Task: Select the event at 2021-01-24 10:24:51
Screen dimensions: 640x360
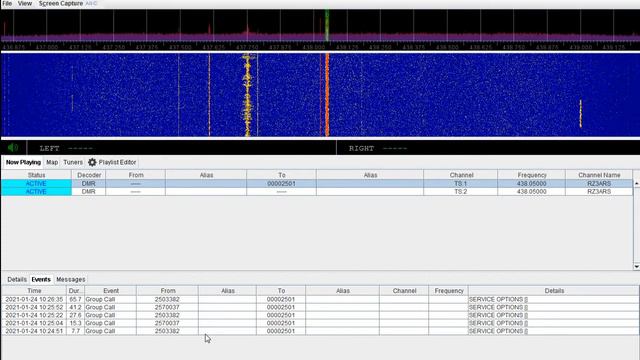Action: [320, 331]
